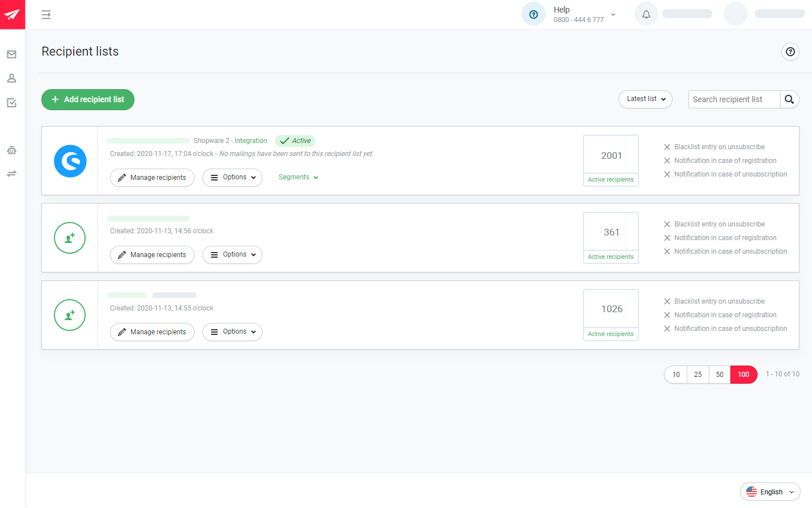Show 100 entries per page
The width and height of the screenshot is (812, 508).
[743, 375]
